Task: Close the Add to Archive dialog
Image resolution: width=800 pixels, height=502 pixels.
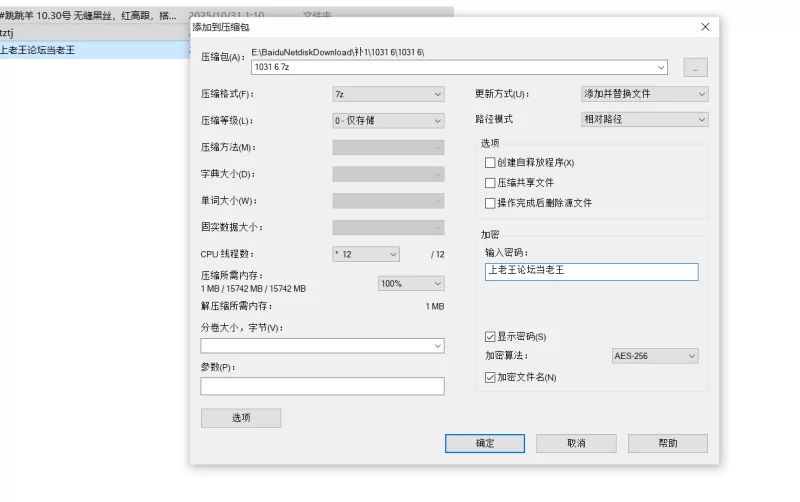Action: tap(705, 27)
